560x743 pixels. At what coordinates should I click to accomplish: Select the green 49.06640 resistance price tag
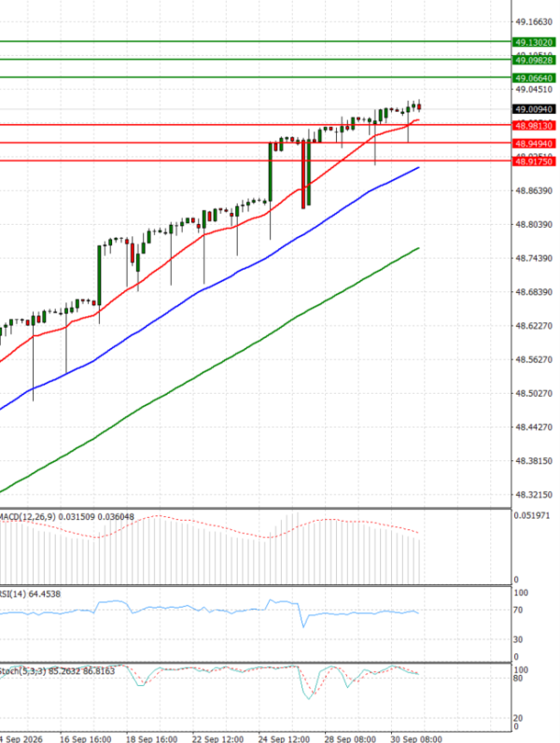tap(534, 78)
